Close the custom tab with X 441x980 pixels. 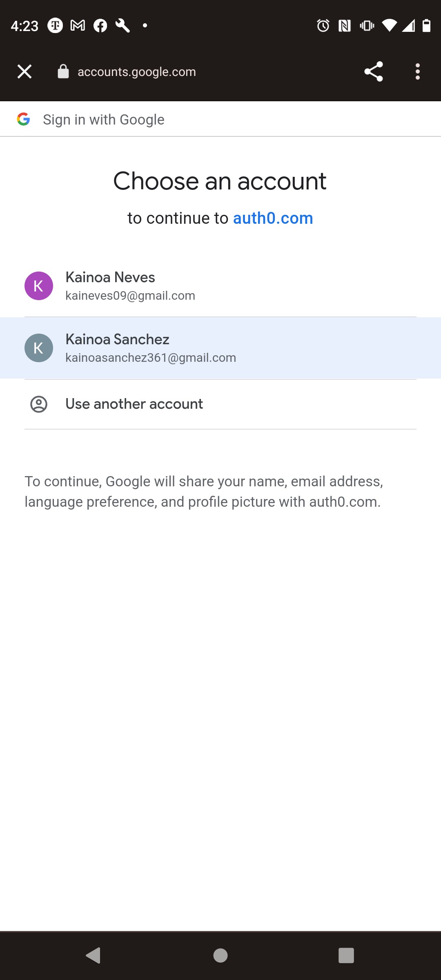(x=24, y=72)
